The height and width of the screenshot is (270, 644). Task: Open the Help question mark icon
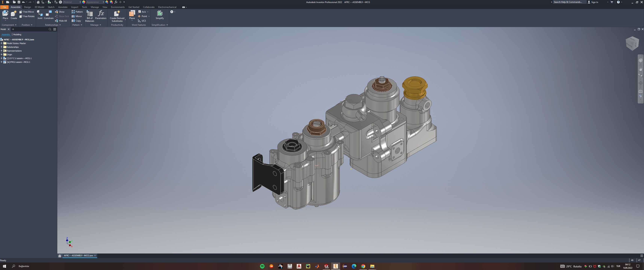618,2
